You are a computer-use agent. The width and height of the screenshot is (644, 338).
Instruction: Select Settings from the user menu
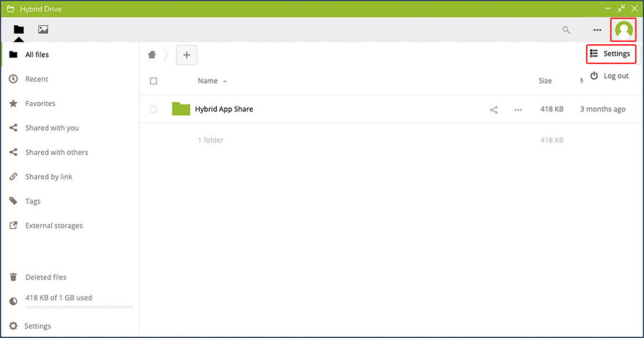pos(611,54)
